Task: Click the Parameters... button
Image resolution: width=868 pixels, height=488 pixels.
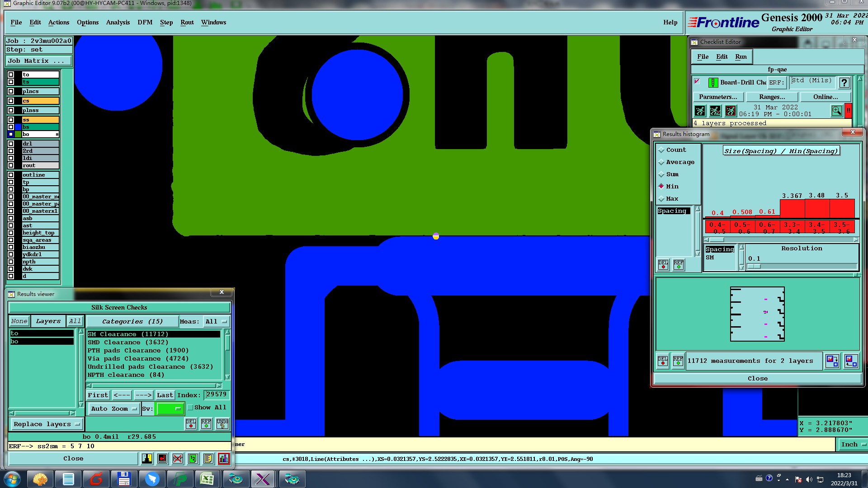Action: tap(717, 97)
